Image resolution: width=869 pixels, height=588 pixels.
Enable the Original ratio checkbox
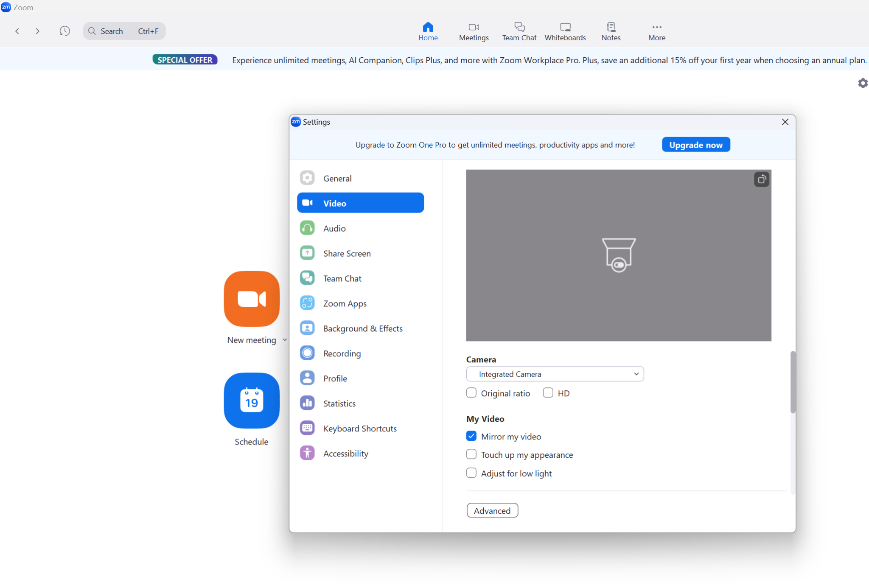[x=471, y=393]
